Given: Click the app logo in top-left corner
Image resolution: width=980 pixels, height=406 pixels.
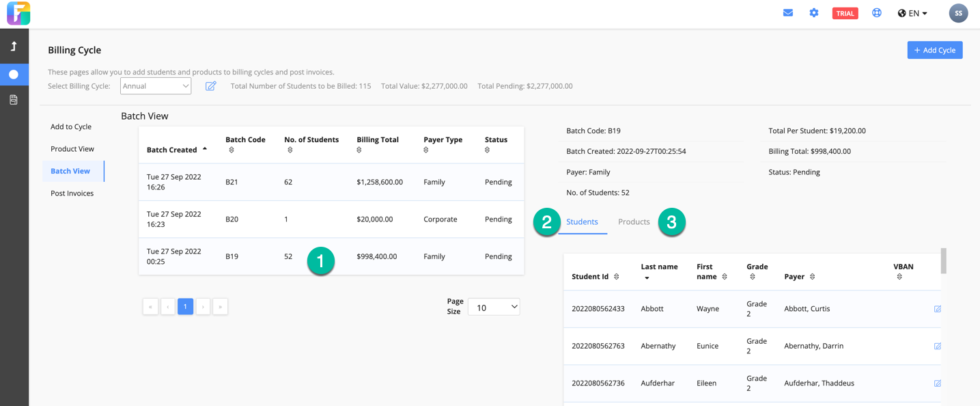Looking at the screenshot, I should (18, 14).
